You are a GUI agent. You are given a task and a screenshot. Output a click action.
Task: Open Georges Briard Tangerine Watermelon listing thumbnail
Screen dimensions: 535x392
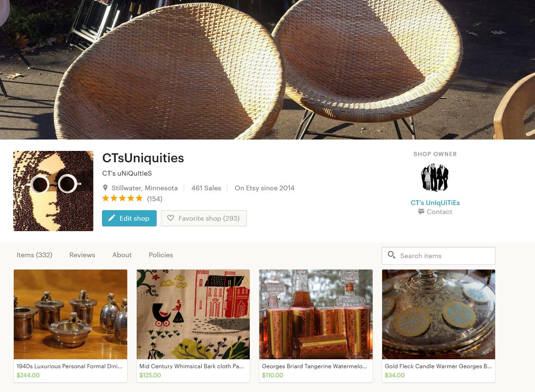(x=316, y=314)
